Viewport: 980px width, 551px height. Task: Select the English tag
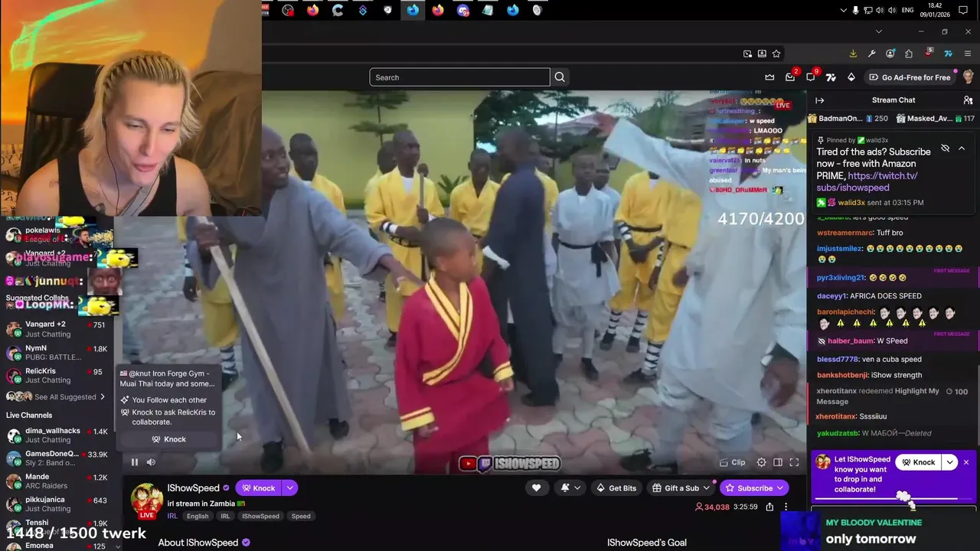(198, 517)
